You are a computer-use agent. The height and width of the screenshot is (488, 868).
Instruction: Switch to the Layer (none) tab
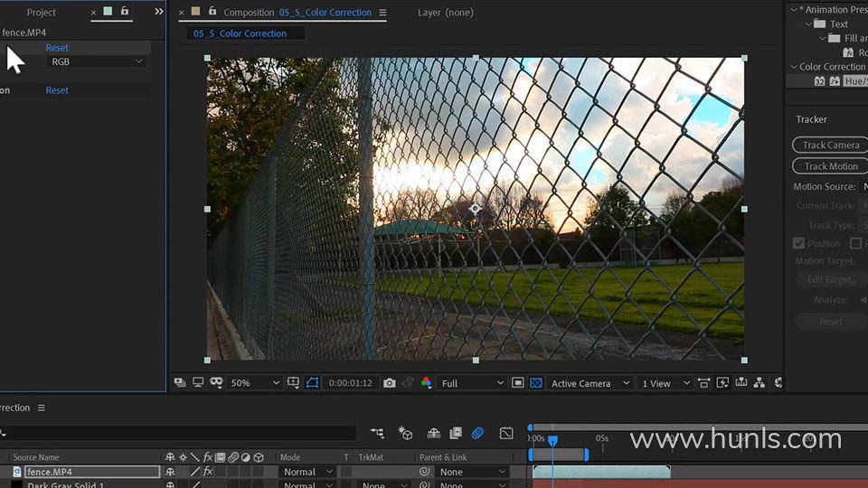(x=446, y=12)
